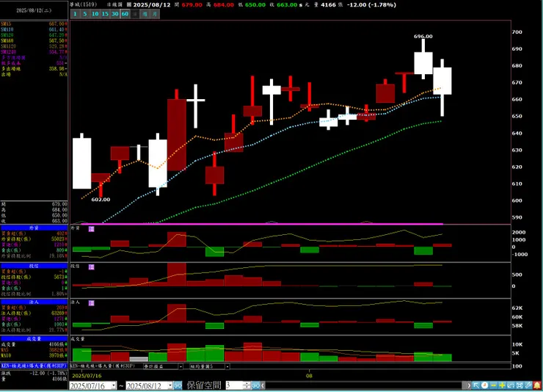The image size is (543, 392).
Task: Click the 投信持股(張) row
Action: click(x=34, y=277)
